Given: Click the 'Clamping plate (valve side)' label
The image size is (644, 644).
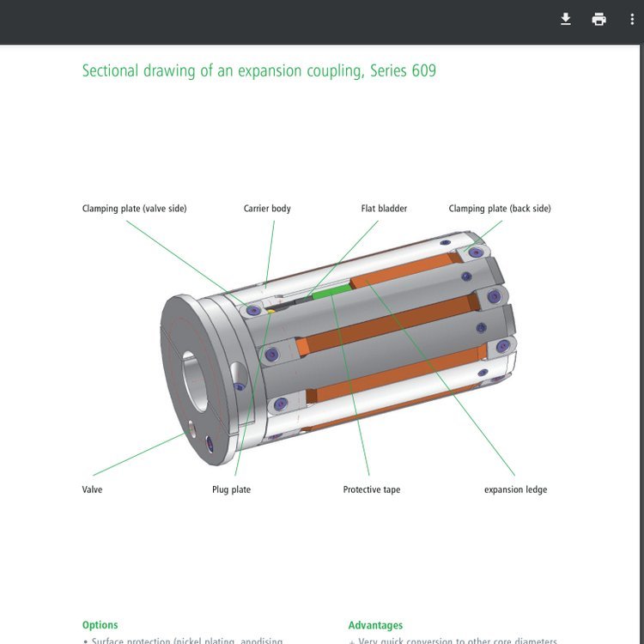Looking at the screenshot, I should (134, 209).
